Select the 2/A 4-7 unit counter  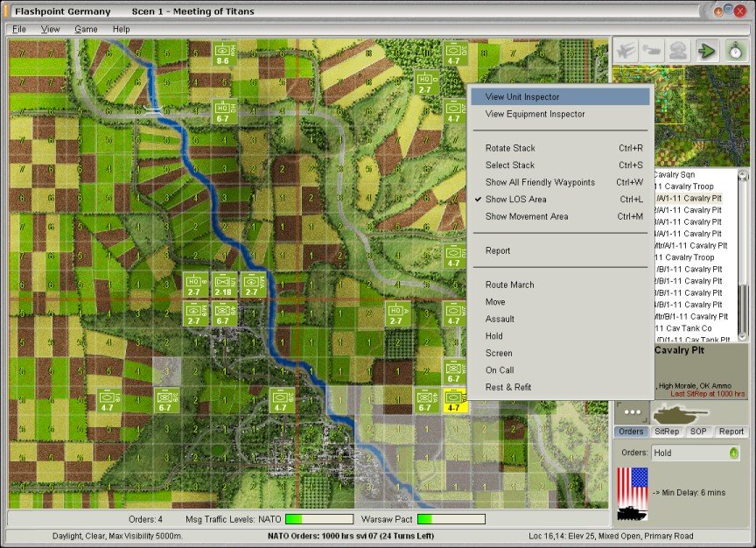tap(454, 314)
